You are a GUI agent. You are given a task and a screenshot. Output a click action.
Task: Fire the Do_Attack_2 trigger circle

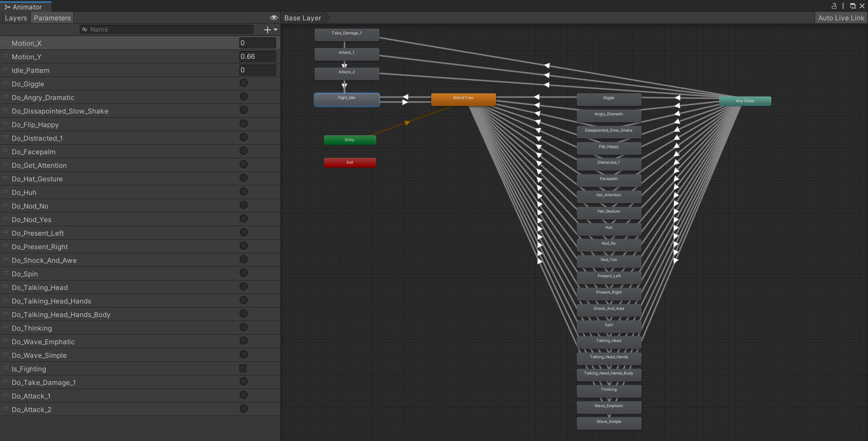coord(244,408)
